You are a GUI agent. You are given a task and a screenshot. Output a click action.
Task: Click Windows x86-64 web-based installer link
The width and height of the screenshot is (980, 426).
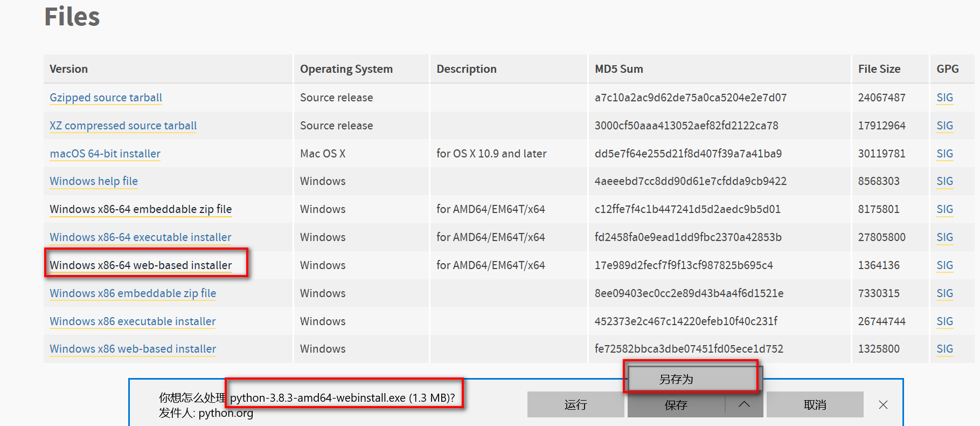[x=141, y=265]
